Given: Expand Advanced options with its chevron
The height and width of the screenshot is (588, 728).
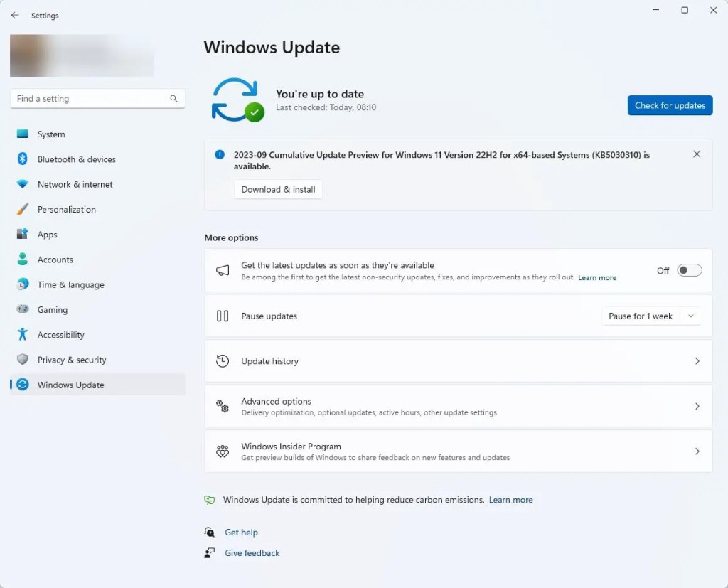Looking at the screenshot, I should tap(697, 406).
